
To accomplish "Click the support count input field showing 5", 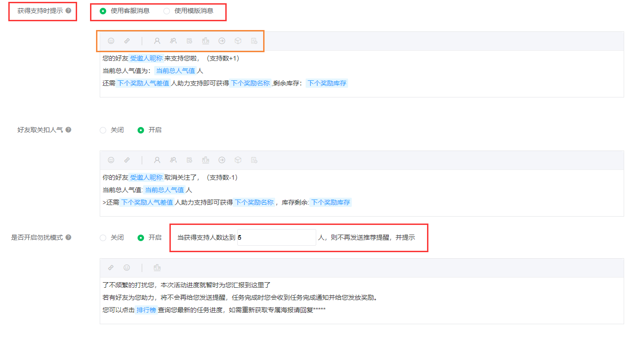I will coord(276,237).
